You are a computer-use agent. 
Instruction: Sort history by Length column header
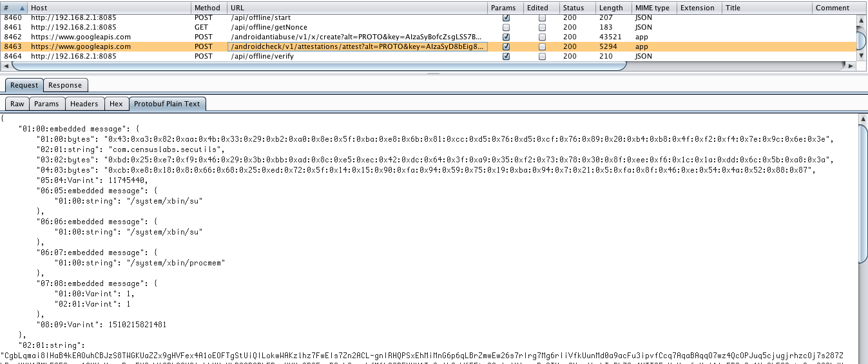click(x=610, y=8)
